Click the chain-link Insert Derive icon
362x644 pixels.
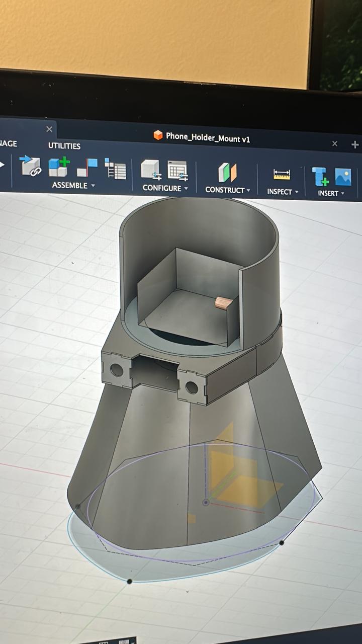click(30, 167)
